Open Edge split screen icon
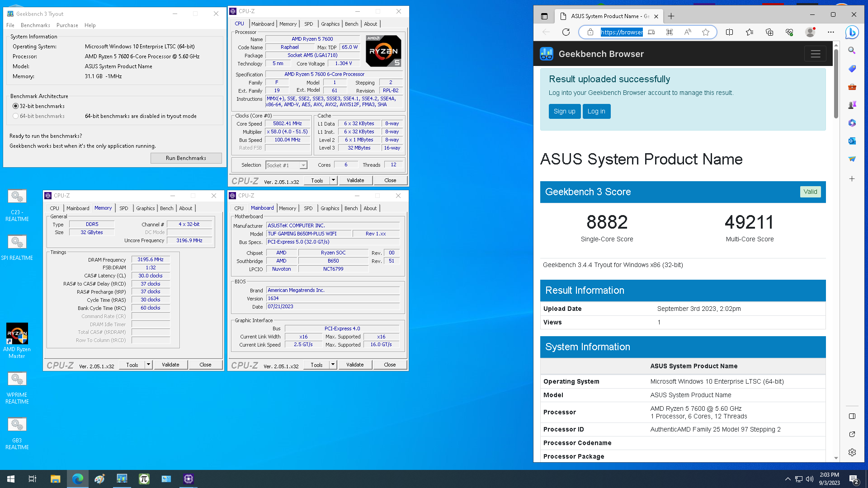868x488 pixels. click(729, 32)
